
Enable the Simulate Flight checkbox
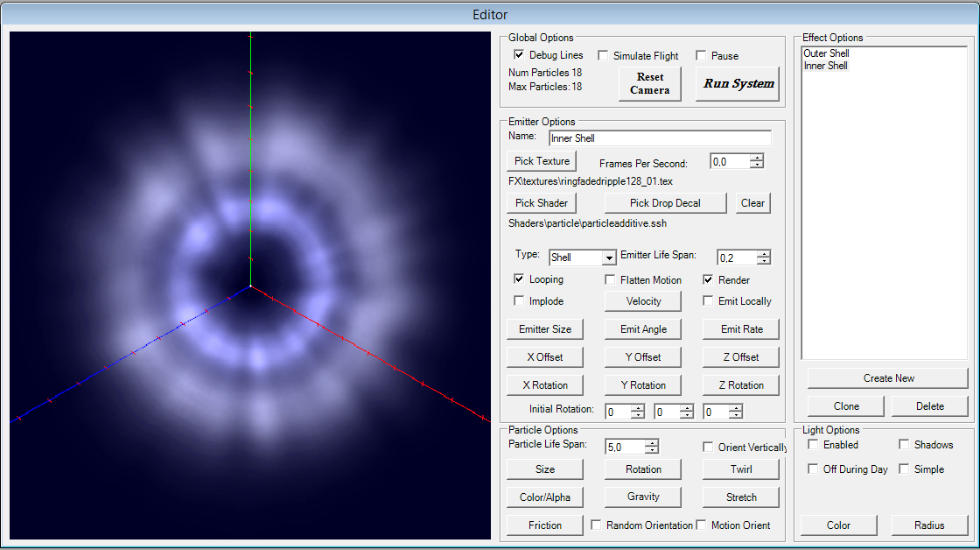603,56
